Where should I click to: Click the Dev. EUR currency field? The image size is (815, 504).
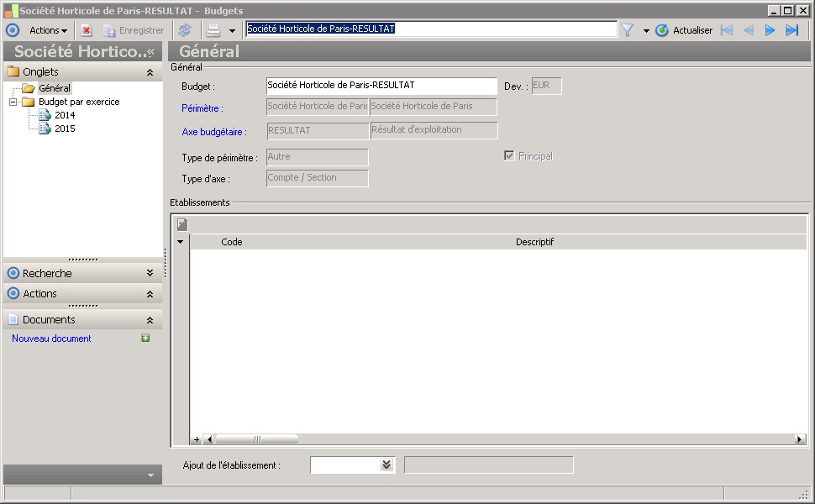coord(546,86)
